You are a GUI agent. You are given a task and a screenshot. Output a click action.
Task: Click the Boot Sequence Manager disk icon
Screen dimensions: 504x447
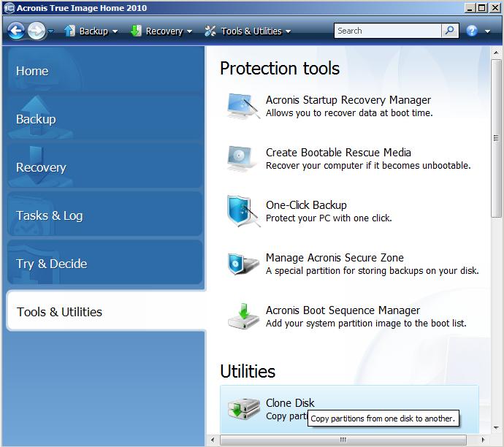(x=243, y=316)
